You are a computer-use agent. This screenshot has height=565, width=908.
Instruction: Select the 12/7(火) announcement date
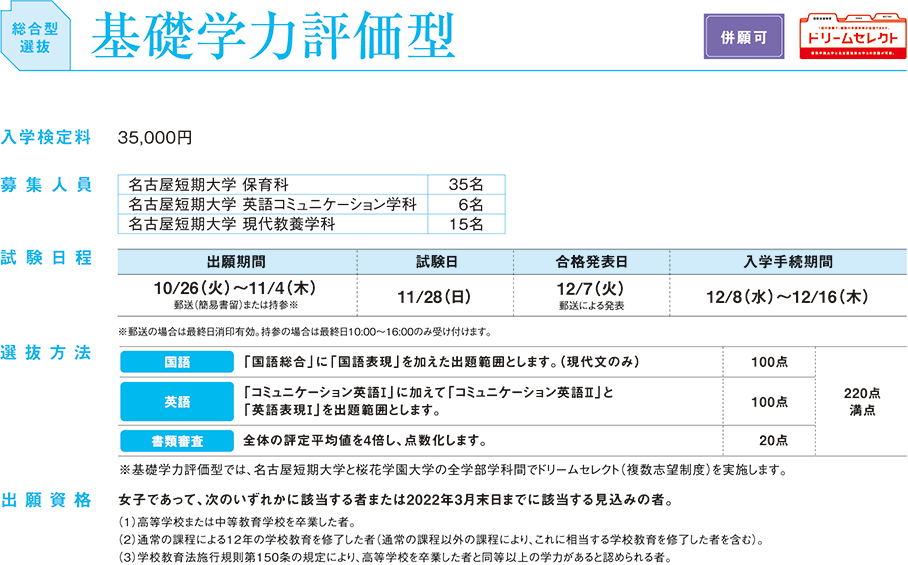[x=591, y=289]
